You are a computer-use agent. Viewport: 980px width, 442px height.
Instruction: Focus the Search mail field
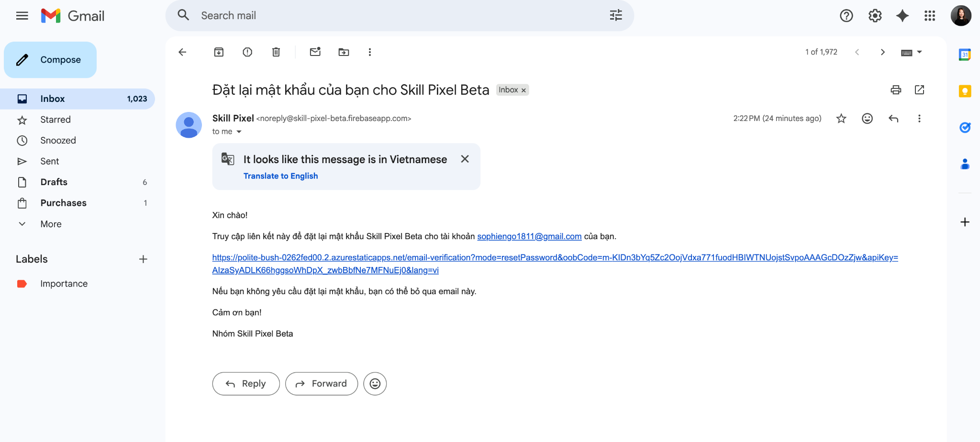(x=400, y=16)
